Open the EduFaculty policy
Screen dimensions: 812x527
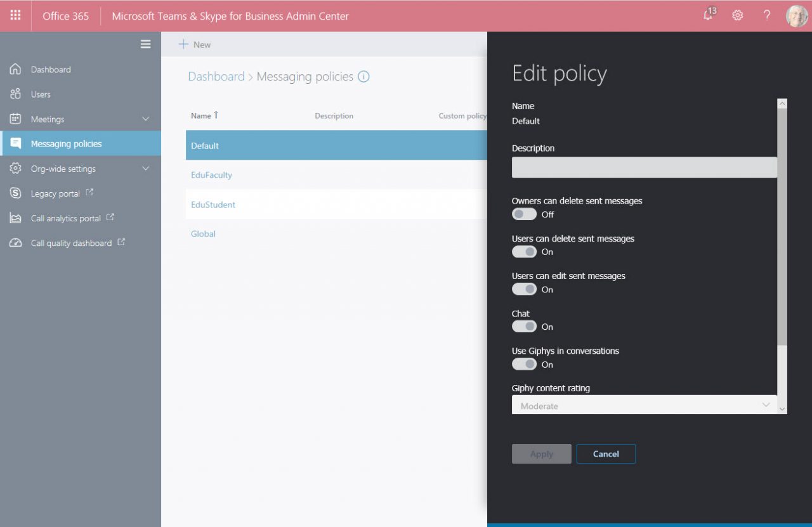click(x=211, y=175)
